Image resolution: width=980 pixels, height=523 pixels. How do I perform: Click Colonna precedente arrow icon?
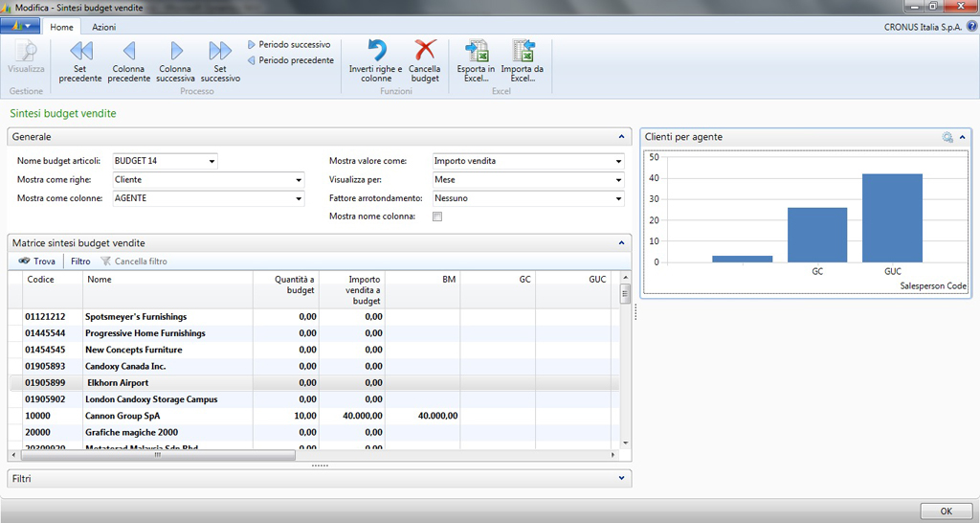[x=128, y=52]
